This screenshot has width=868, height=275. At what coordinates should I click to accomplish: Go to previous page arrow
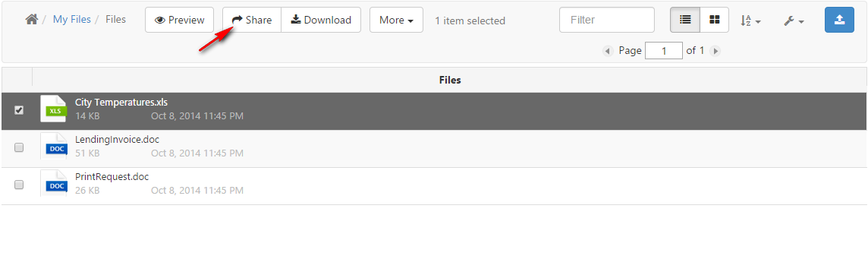click(x=608, y=51)
